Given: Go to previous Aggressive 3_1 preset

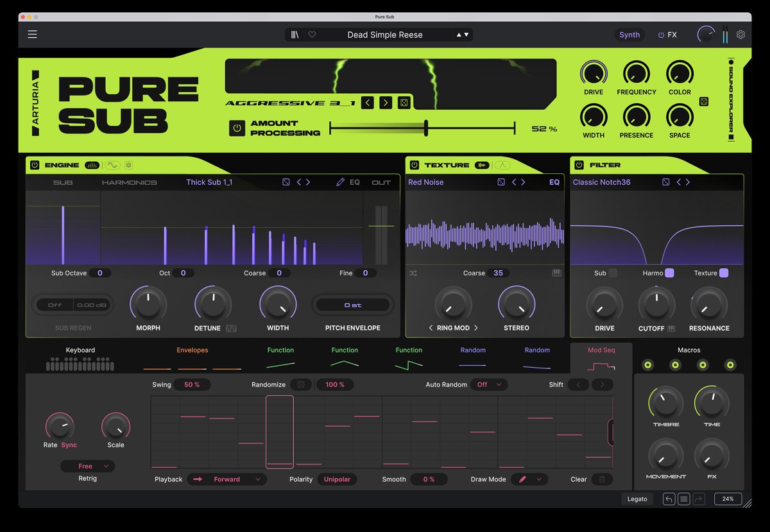Looking at the screenshot, I should 367,103.
